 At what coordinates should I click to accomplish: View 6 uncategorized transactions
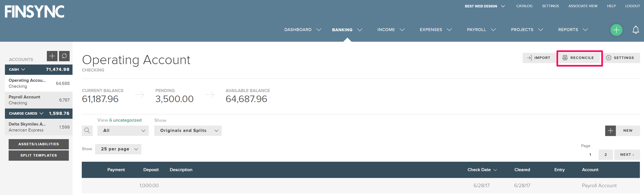pyautogui.click(x=125, y=120)
